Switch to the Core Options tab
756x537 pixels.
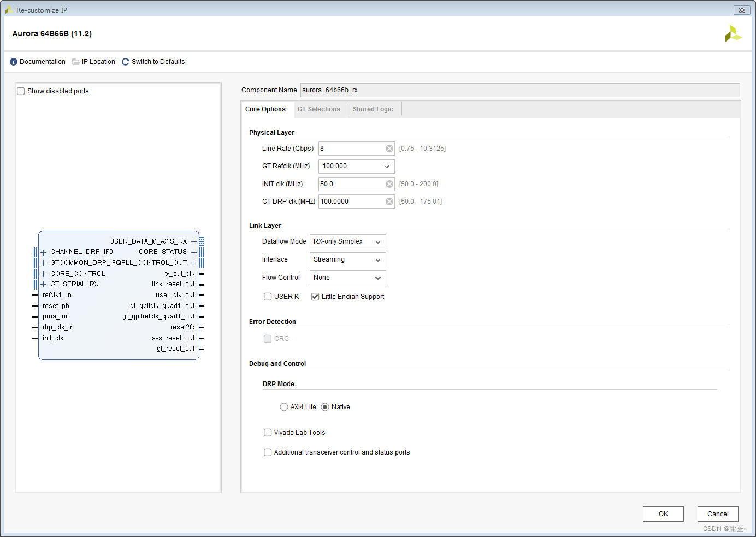265,109
